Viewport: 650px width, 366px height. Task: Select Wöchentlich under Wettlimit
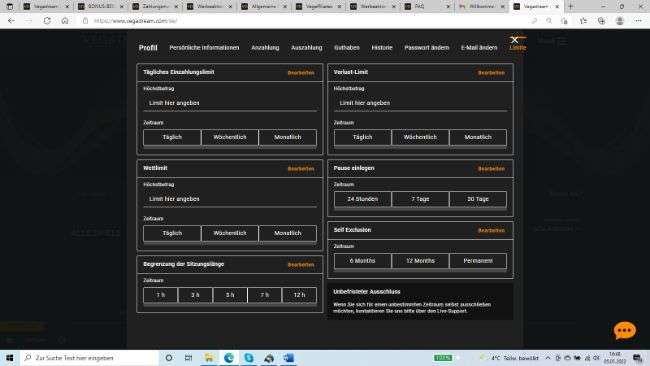[x=230, y=233]
